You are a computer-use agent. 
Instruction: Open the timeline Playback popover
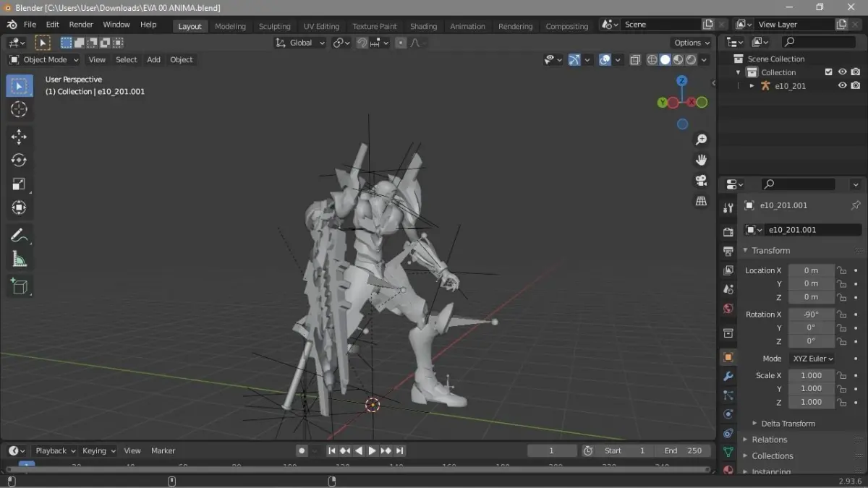55,450
